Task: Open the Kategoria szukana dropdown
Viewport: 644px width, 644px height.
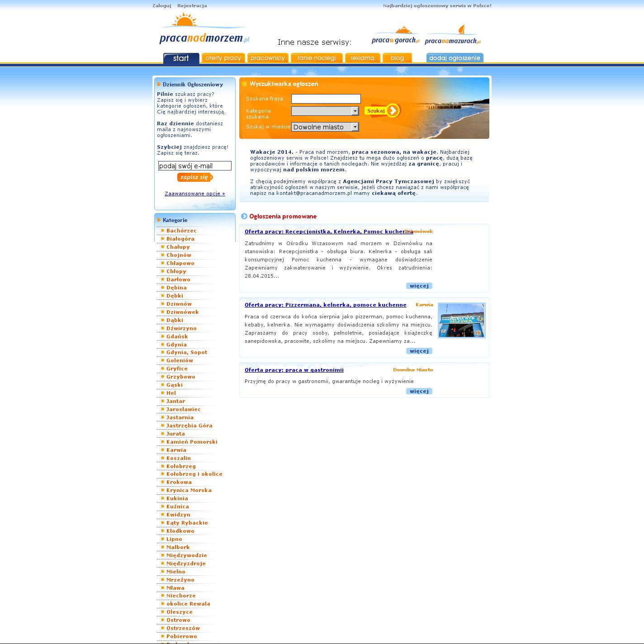Action: tap(325, 111)
